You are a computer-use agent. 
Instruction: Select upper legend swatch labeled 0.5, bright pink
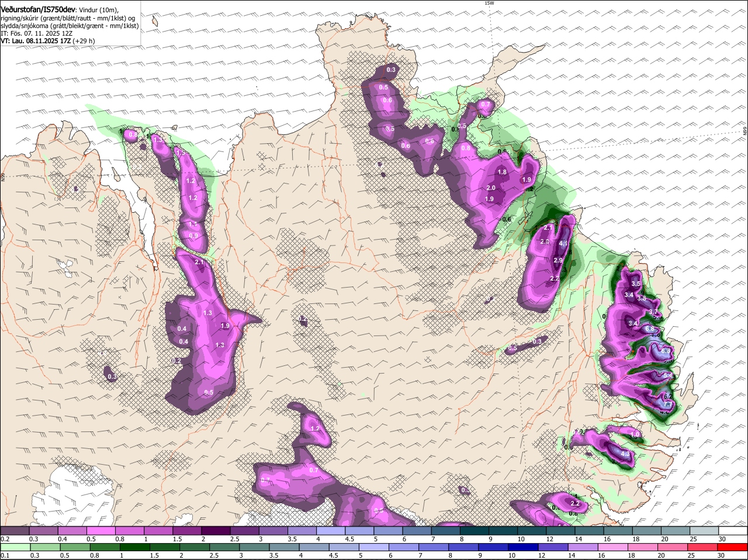[x=101, y=530]
